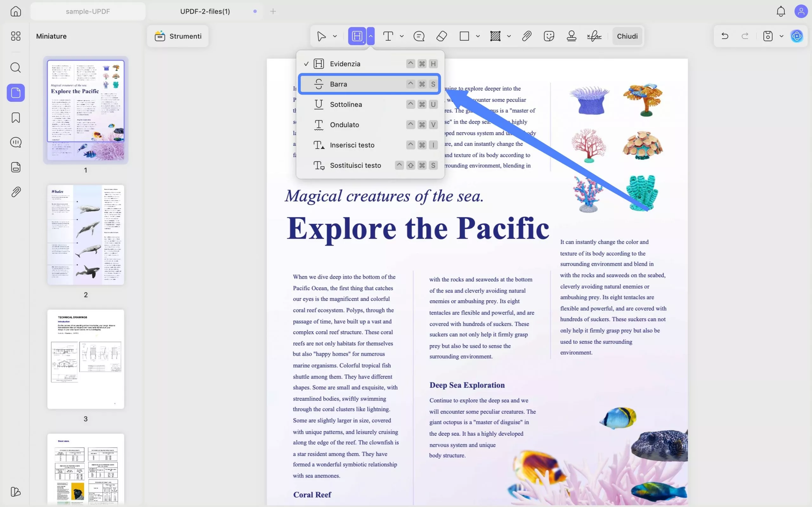812x507 pixels.
Task: Open the comment note tool
Action: 419,36
